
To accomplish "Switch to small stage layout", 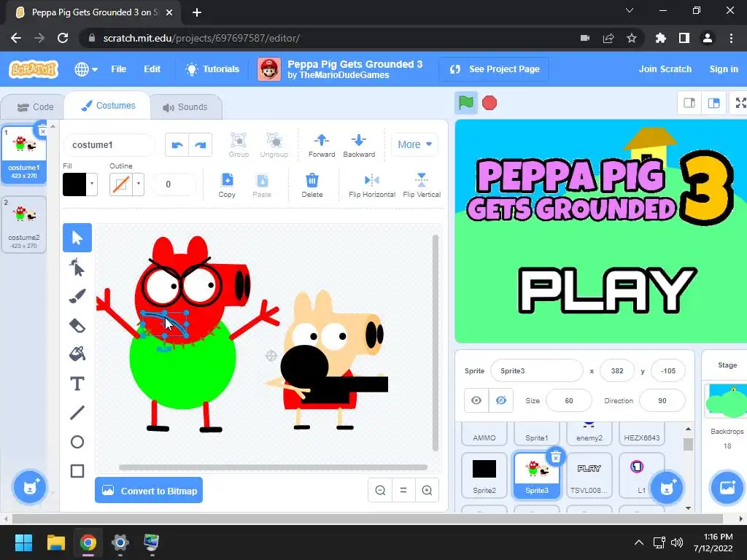I will (689, 103).
